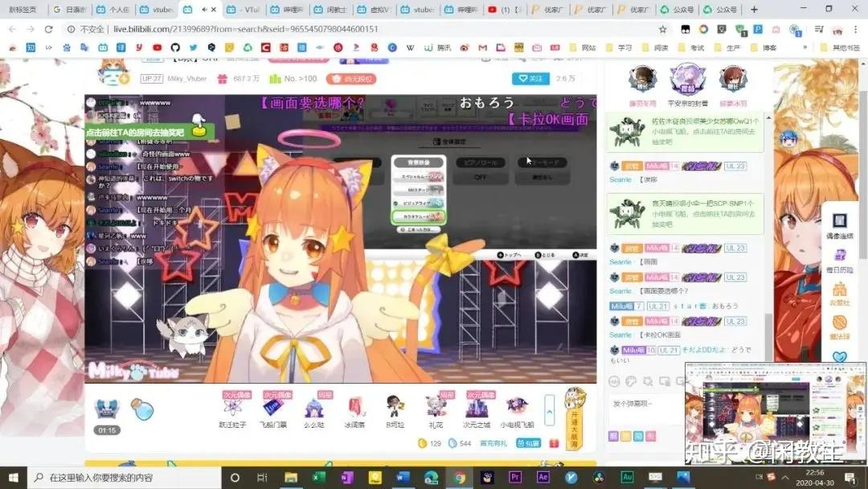The width and height of the screenshot is (868, 489).
Task: Open the danmaku color palette icon
Action: tap(631, 381)
